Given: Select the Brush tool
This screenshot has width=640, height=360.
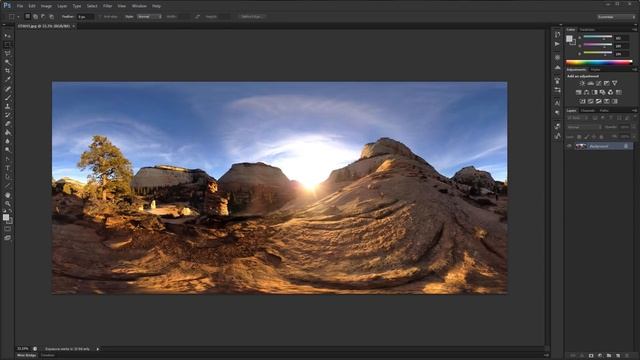Looking at the screenshot, I should 7,98.
